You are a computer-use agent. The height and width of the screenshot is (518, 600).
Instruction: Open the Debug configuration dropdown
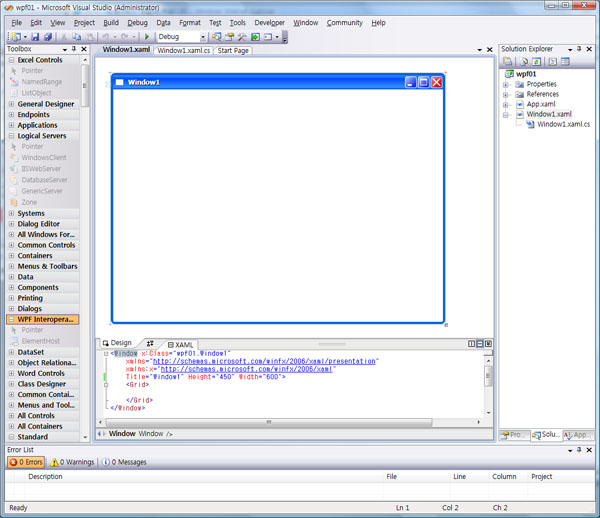[203, 37]
